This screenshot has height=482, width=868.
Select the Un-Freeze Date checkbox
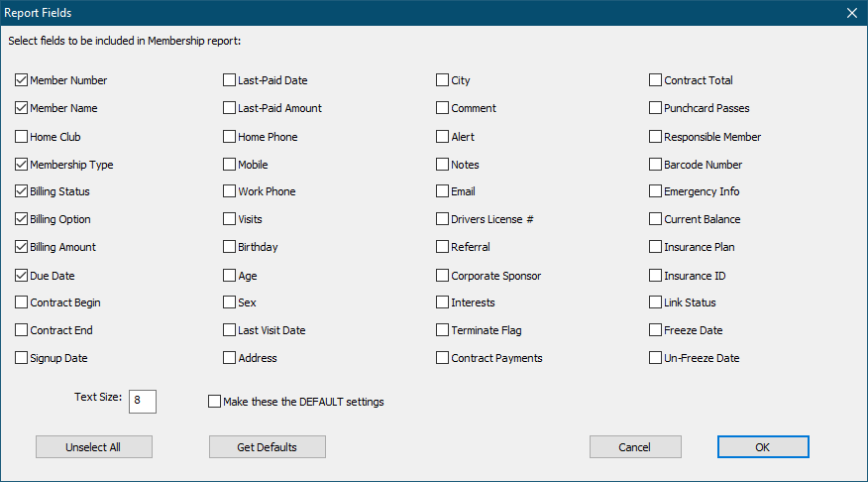click(656, 358)
